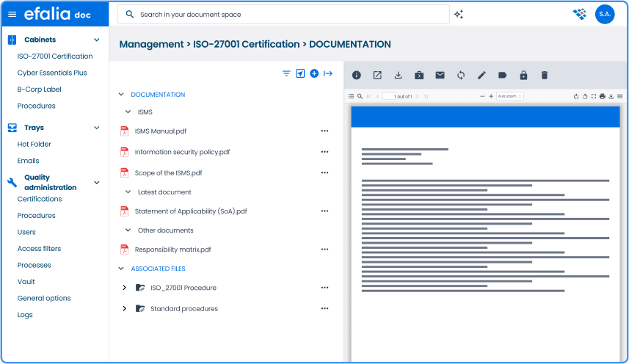The image size is (629, 364).
Task: Expand the ISO_27001 Procedure folder
Action: (124, 288)
